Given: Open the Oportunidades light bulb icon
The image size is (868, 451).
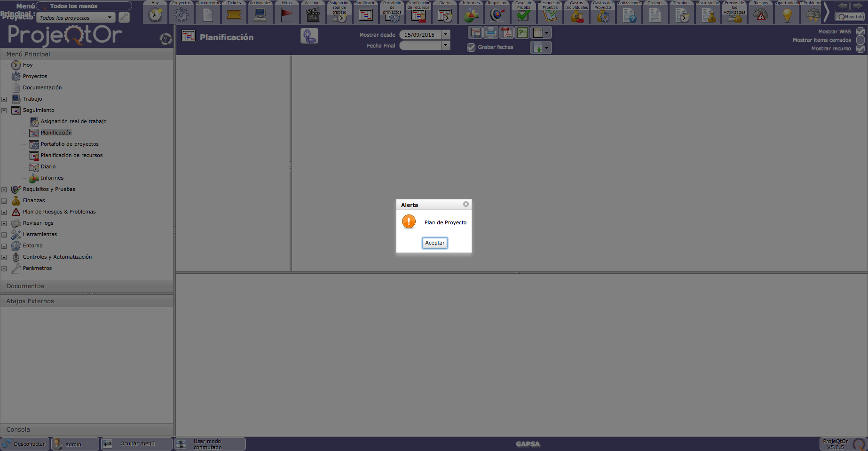Looking at the screenshot, I should point(787,15).
